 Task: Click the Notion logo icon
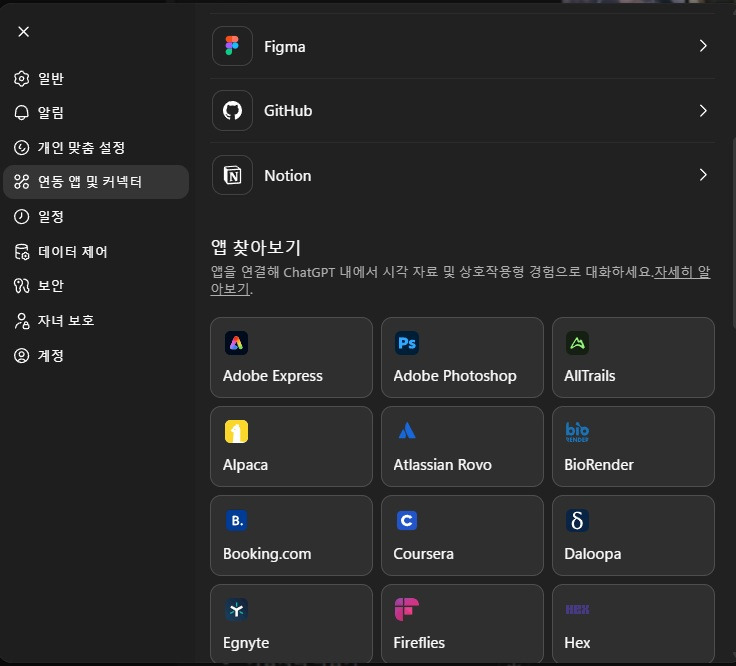[x=232, y=175]
